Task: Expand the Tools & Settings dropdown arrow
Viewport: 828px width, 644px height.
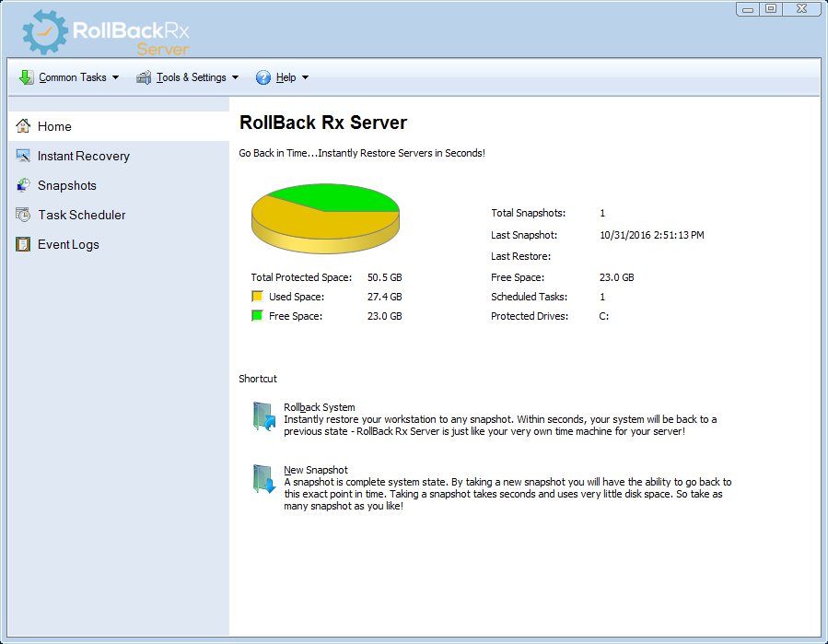Action: point(235,77)
